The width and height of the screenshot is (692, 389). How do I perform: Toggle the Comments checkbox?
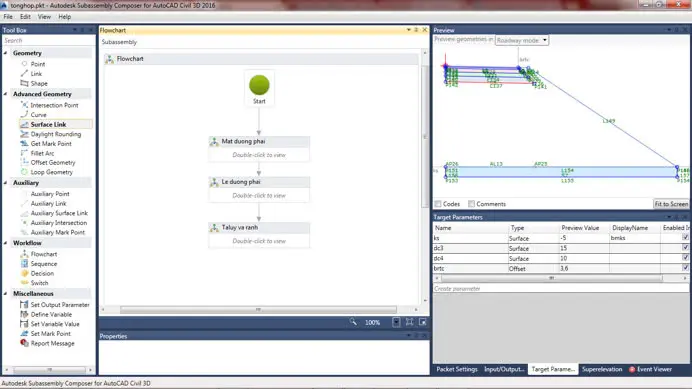pyautogui.click(x=471, y=204)
